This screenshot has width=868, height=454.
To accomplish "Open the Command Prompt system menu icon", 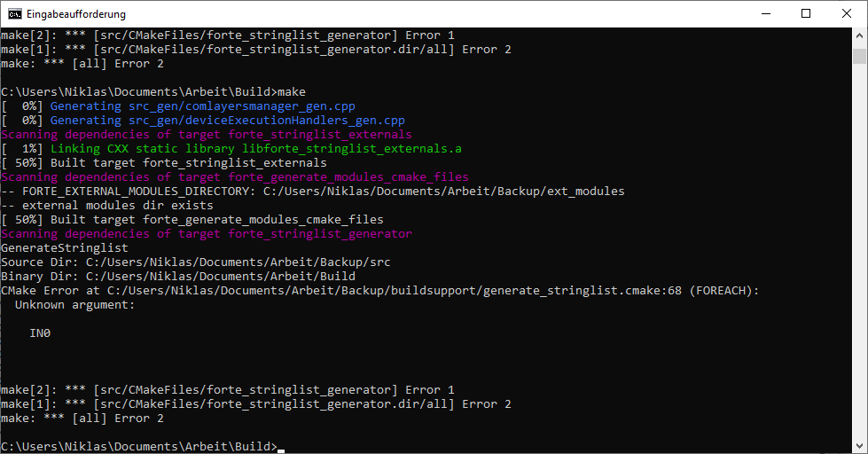I will coord(14,14).
